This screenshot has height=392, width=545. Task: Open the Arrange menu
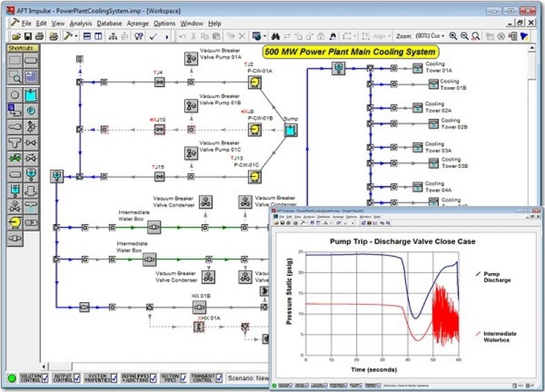138,24
